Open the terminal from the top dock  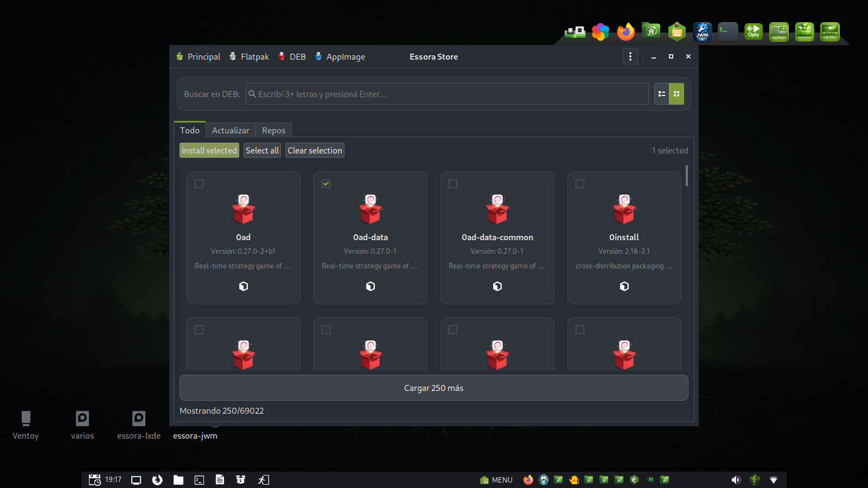pos(728,32)
